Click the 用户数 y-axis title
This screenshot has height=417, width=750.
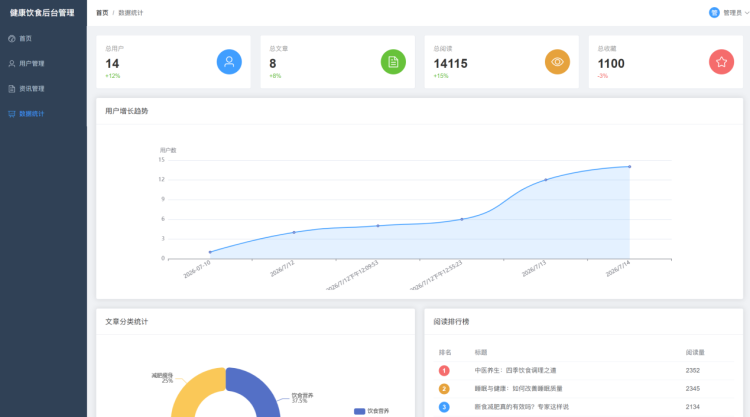[168, 150]
